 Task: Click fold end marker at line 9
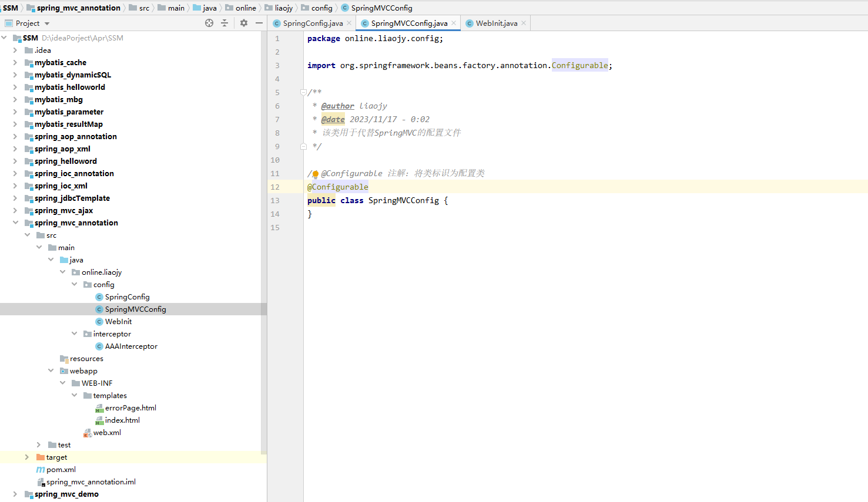303,146
